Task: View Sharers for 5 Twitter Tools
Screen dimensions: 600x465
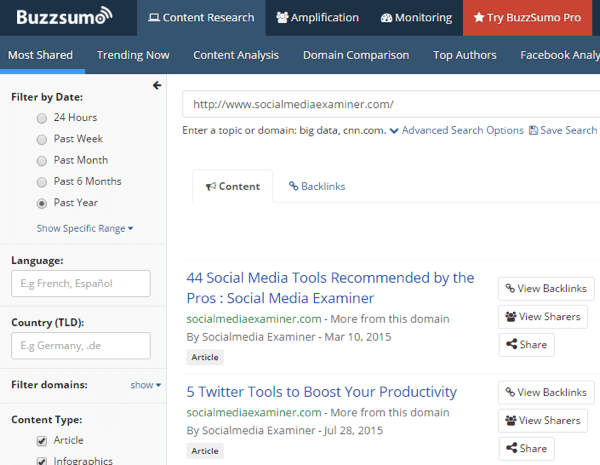Action: point(543,421)
